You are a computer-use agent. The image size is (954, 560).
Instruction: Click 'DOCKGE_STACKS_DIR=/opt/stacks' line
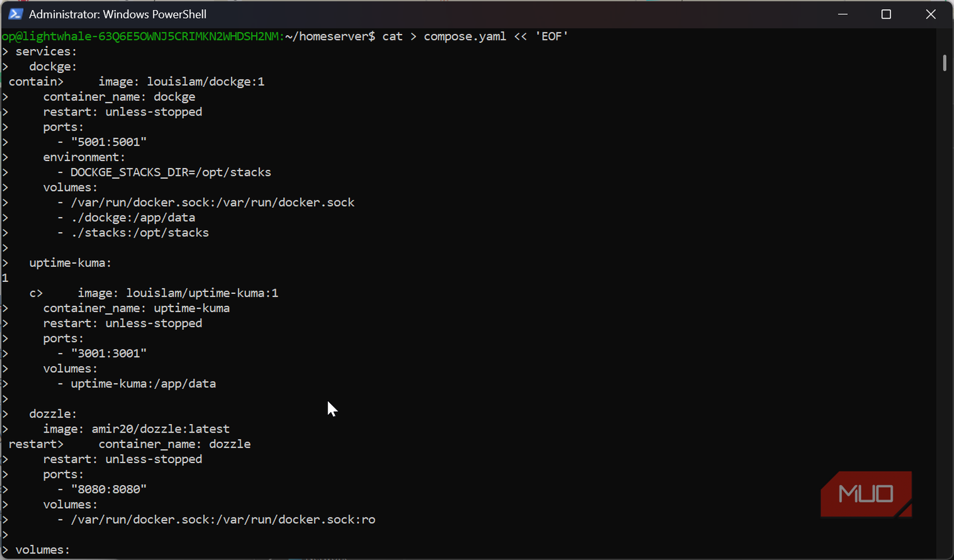pos(170,173)
